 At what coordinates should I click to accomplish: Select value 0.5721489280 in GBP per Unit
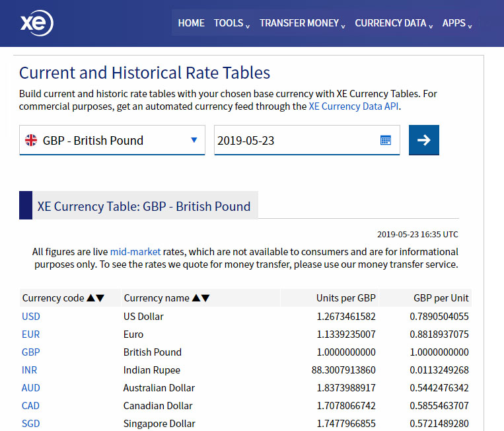pos(439,424)
